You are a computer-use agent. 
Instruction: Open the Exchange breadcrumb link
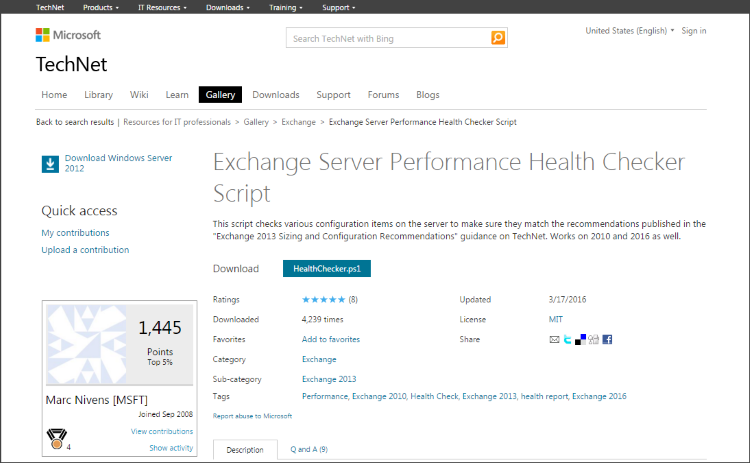click(298, 122)
